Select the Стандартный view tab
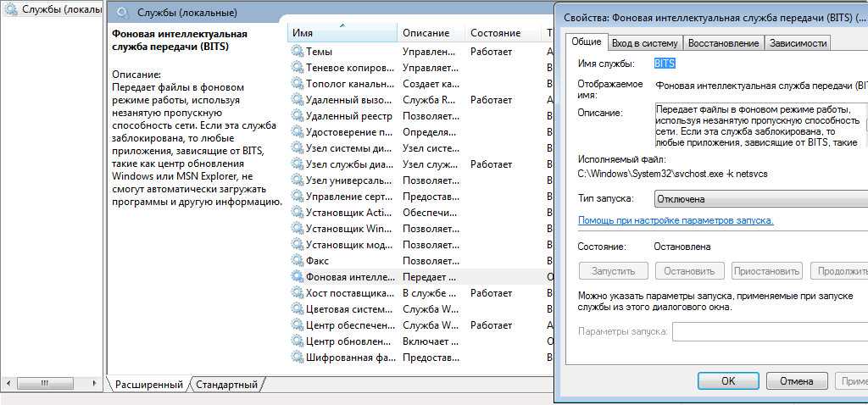 pos(227,384)
